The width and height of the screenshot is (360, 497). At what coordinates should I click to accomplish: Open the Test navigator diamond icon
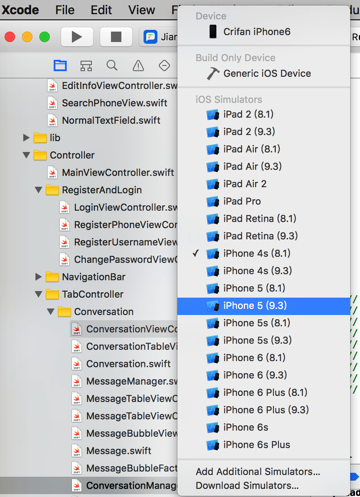click(164, 65)
